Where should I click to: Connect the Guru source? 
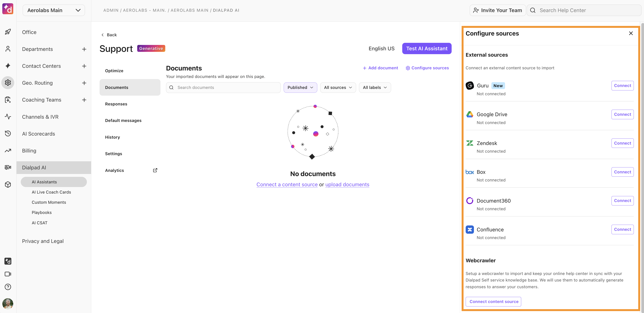click(x=622, y=86)
